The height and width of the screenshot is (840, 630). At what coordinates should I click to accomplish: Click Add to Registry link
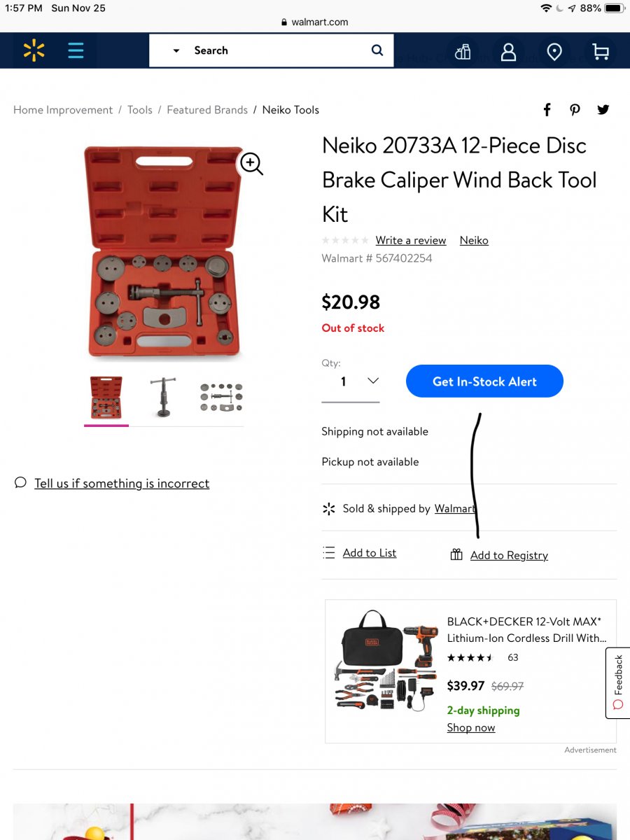(x=508, y=555)
